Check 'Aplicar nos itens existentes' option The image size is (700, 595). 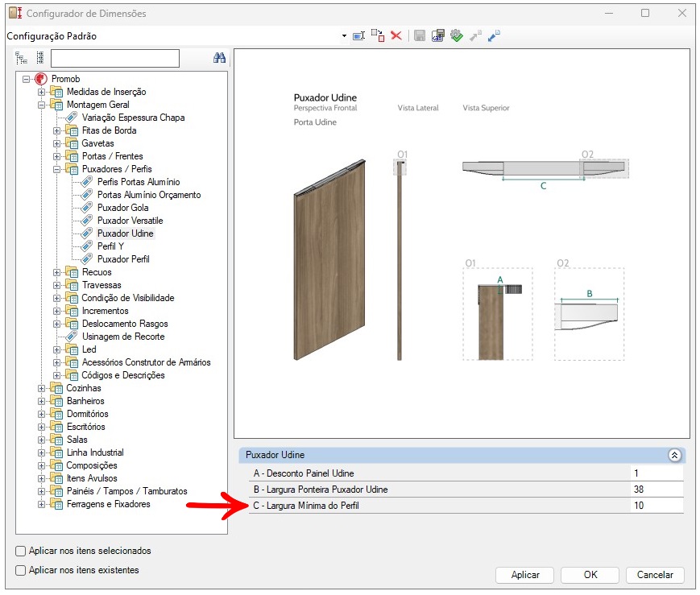point(21,571)
